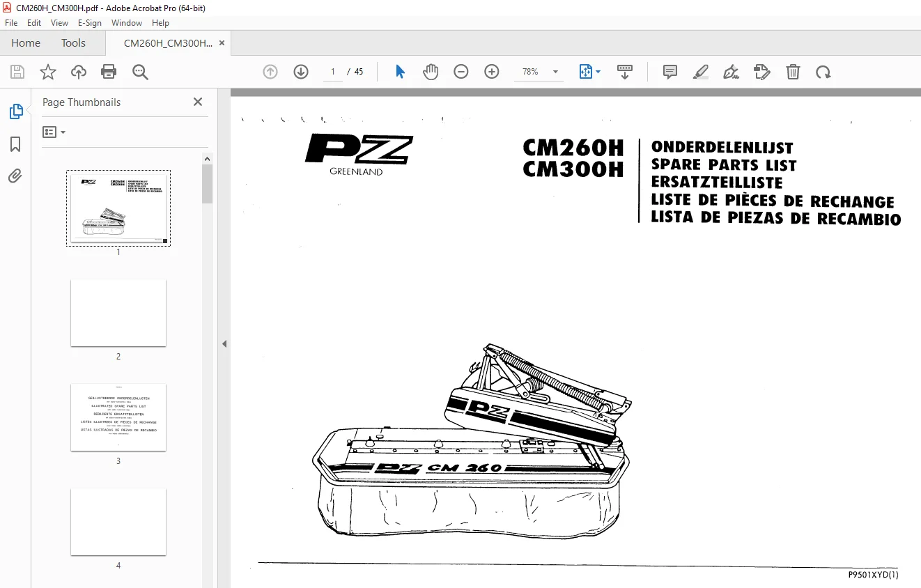Viewport: 921px width, 588px height.
Task: Open Page Thumbnails pane icon
Action: (x=15, y=111)
